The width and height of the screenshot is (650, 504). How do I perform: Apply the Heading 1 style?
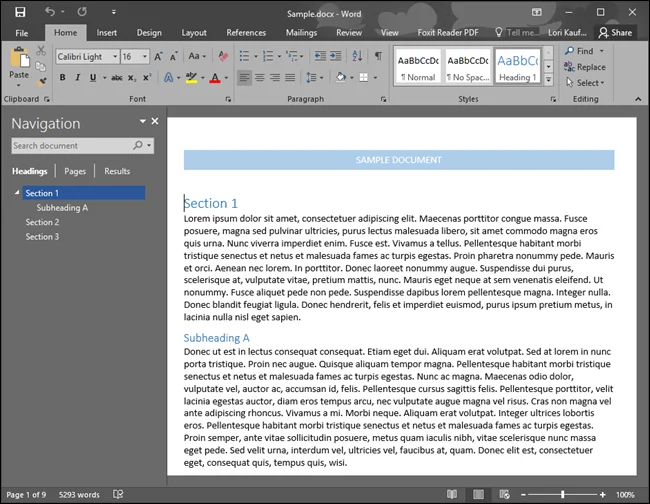pyautogui.click(x=518, y=67)
